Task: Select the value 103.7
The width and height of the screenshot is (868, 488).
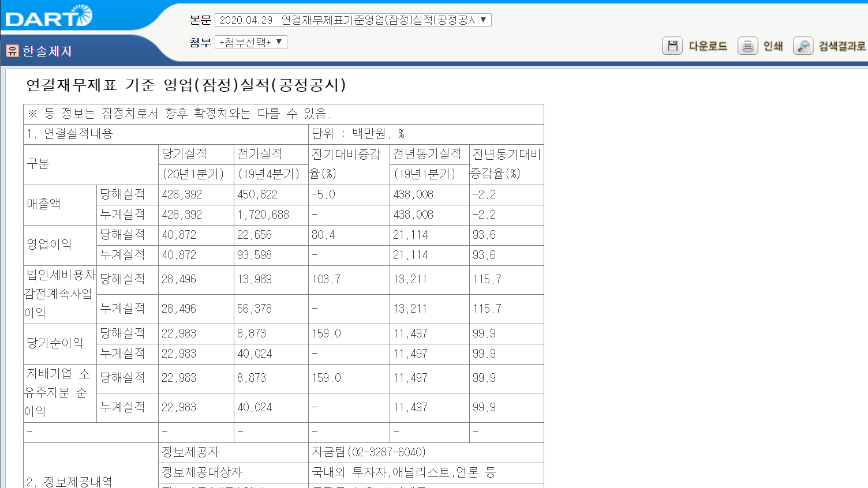Action: click(x=326, y=279)
